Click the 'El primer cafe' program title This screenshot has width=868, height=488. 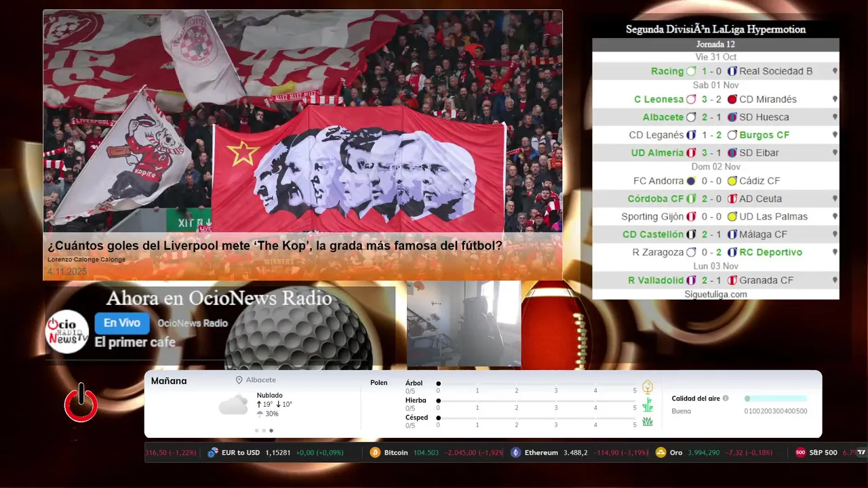click(135, 342)
